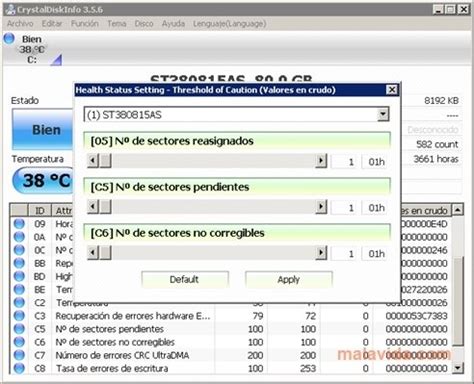
Task: Click the attribute list scroll down arrow
Action: tap(458, 368)
